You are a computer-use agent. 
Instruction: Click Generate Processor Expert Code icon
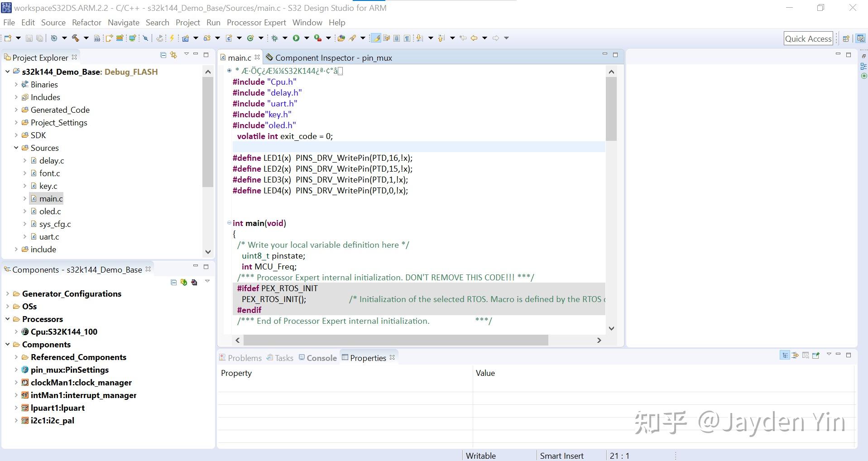click(x=184, y=282)
